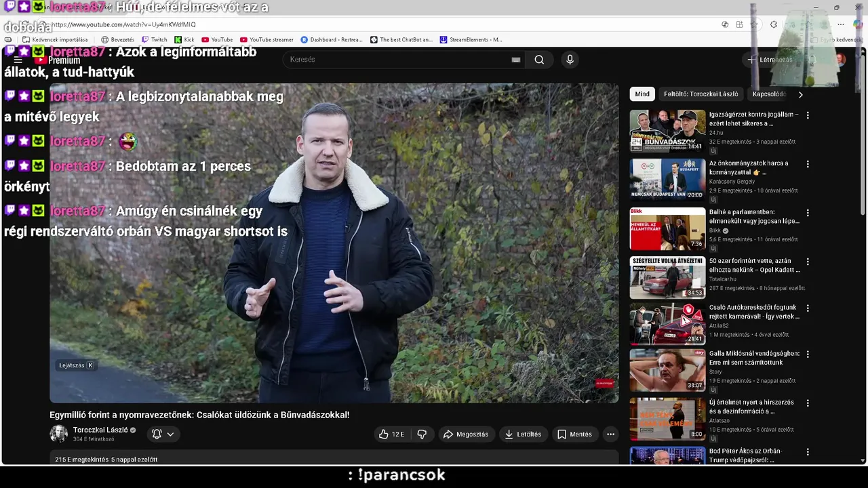Click the YouTube search magnifier button
868x488 pixels.
pos(539,60)
